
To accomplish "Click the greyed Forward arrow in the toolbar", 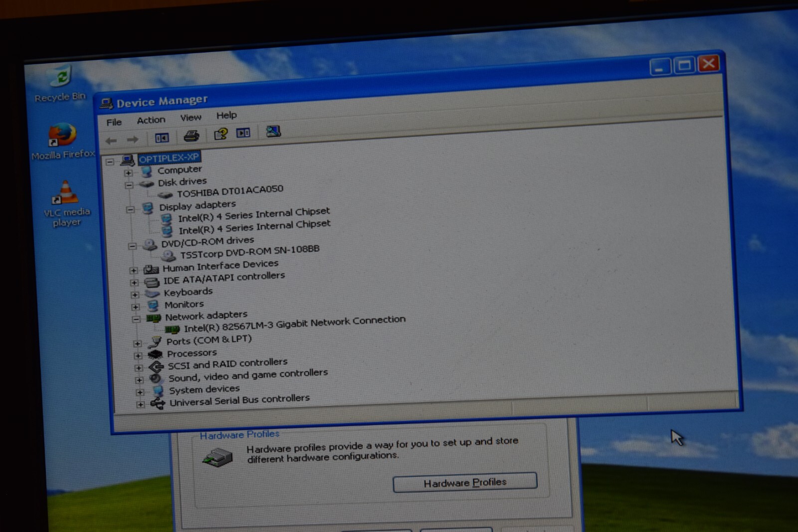I will click(132, 140).
